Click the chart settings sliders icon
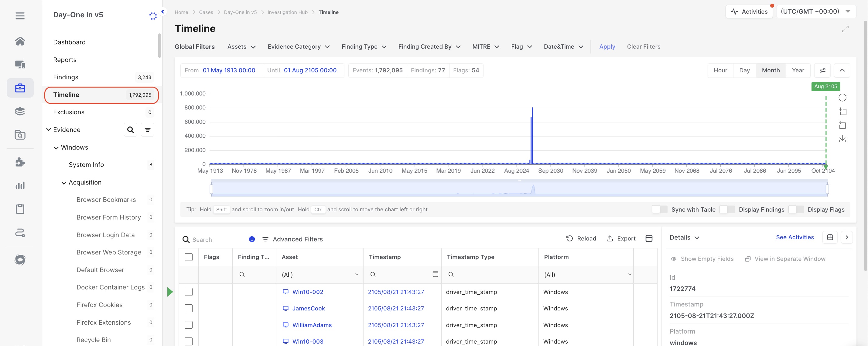The image size is (868, 346). pyautogui.click(x=822, y=71)
